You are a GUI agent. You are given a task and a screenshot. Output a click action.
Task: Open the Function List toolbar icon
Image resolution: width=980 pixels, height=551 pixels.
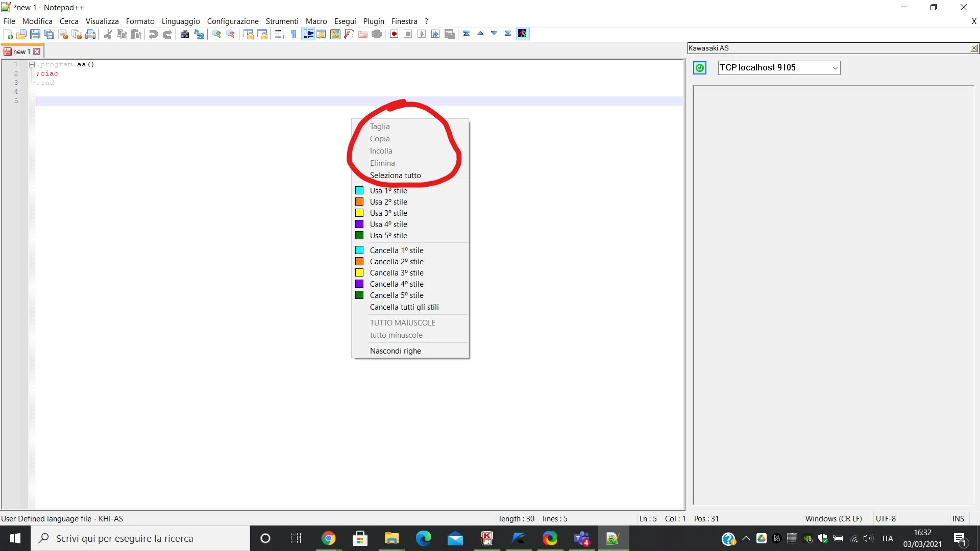[x=349, y=34]
